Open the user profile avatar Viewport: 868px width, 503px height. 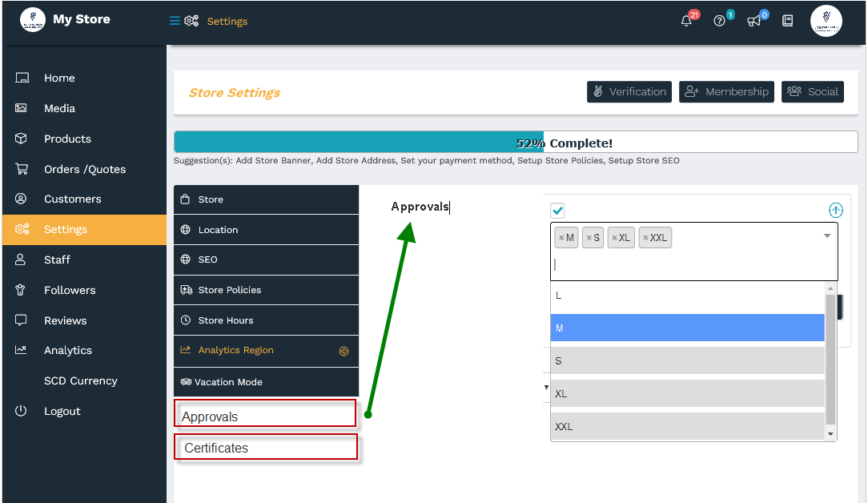[826, 21]
